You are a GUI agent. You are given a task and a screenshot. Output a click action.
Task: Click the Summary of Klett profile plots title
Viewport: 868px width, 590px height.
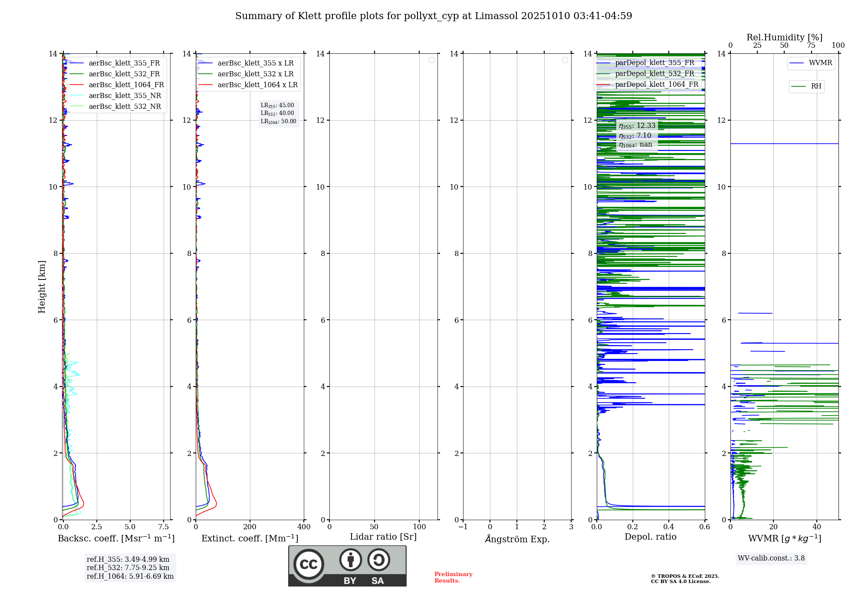point(434,16)
